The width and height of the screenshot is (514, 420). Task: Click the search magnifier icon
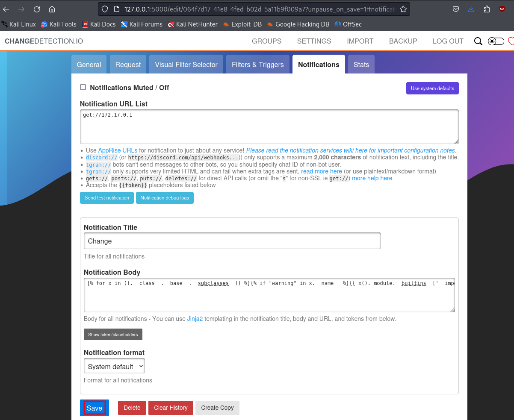[x=478, y=41]
